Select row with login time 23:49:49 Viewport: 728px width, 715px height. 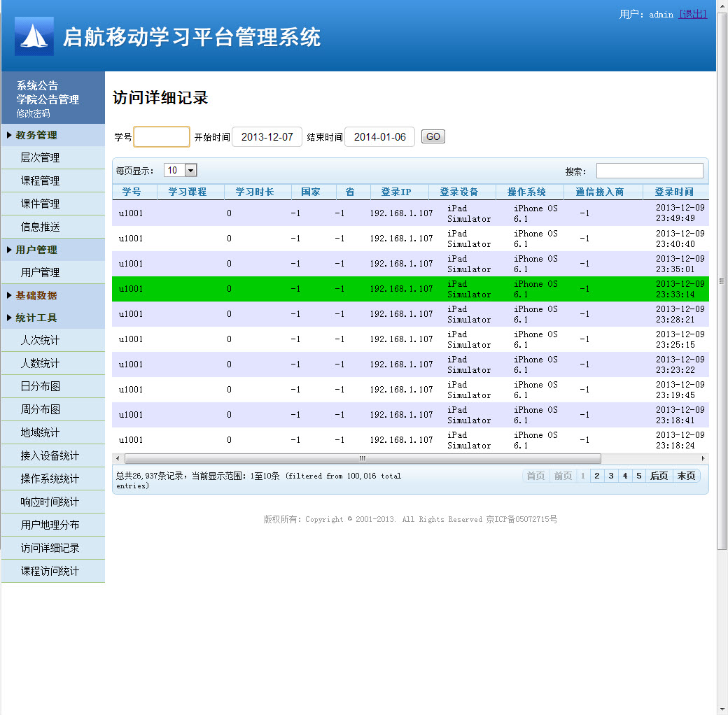click(x=410, y=213)
